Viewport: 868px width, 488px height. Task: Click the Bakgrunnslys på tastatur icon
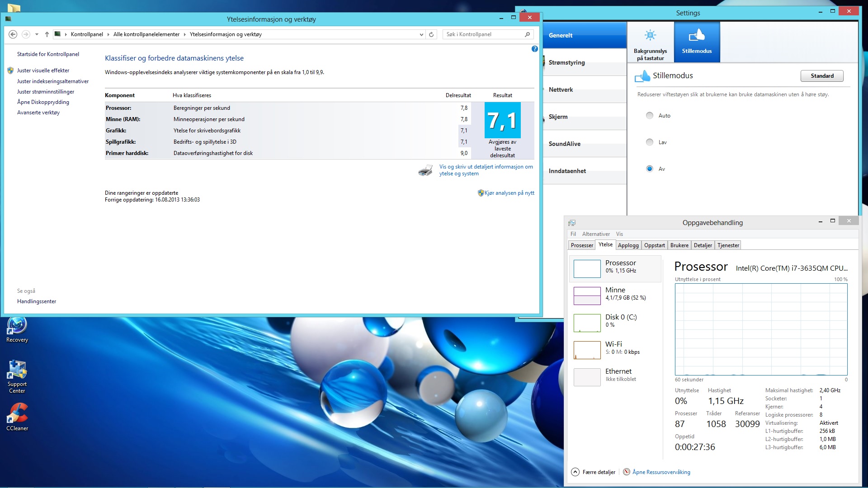pos(650,36)
